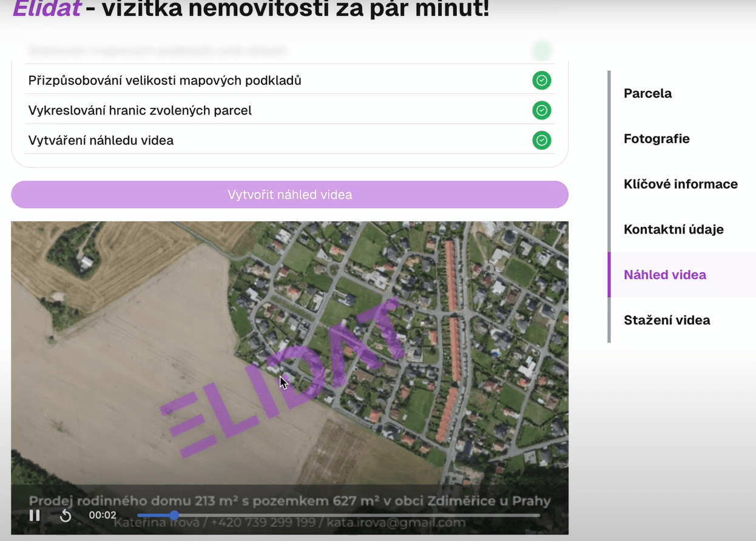
Task: Select the highlighted Náhled videa step
Action: pos(665,275)
